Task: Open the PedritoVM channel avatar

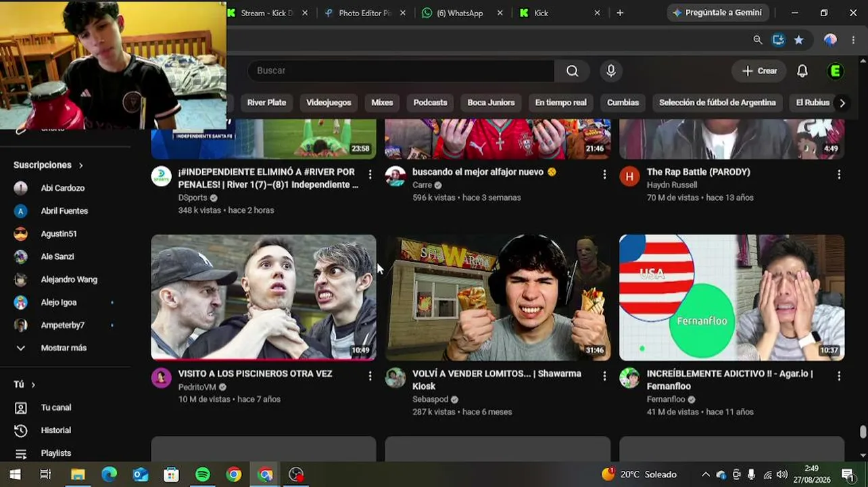Action: pos(161,378)
